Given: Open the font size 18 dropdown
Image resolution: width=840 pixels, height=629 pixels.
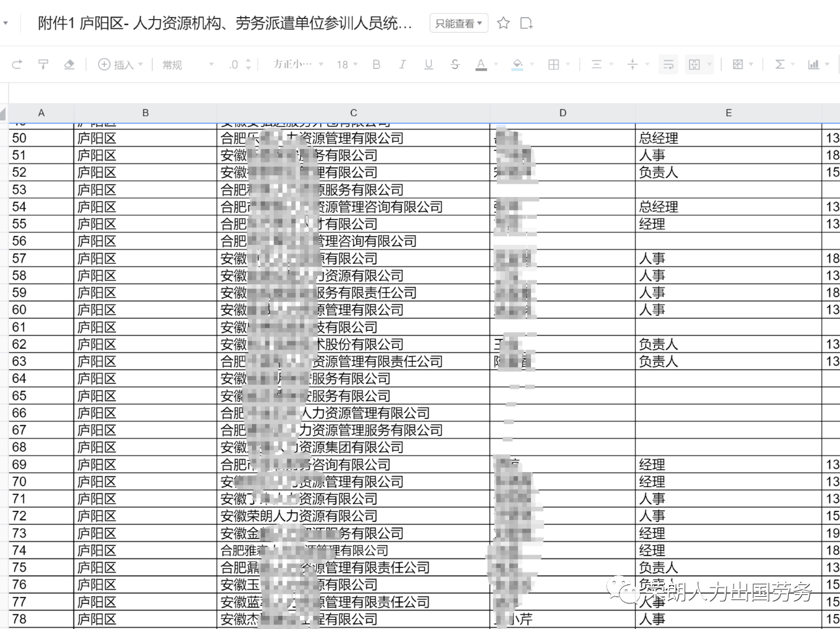Looking at the screenshot, I should (347, 64).
